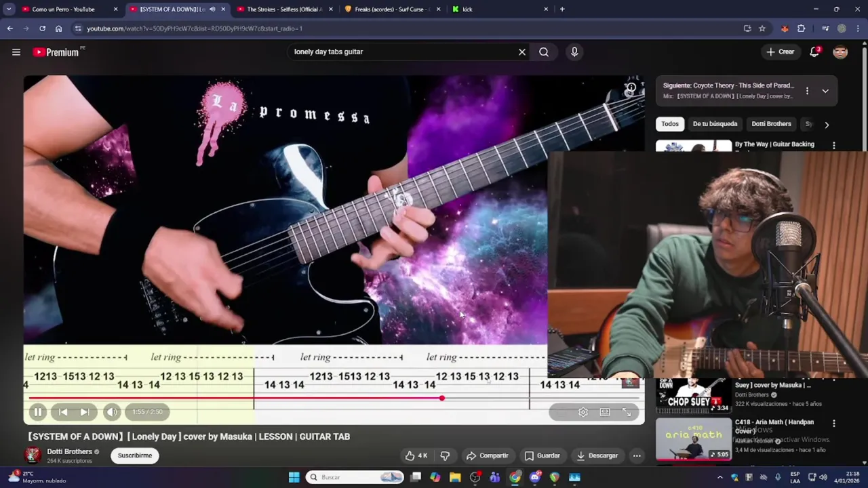Viewport: 868px width, 488px height.
Task: Open the Aria Math video thumbnail
Action: [694, 439]
